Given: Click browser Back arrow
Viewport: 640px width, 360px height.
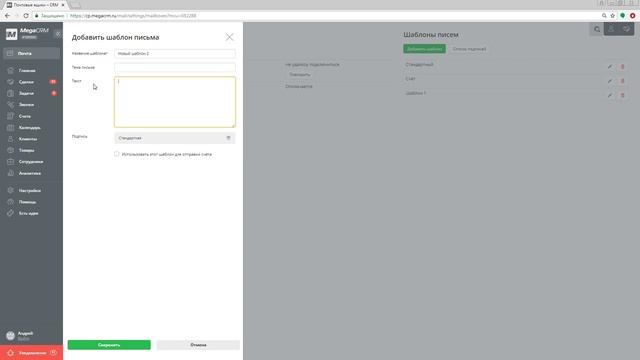Looking at the screenshot, I should [x=7, y=16].
